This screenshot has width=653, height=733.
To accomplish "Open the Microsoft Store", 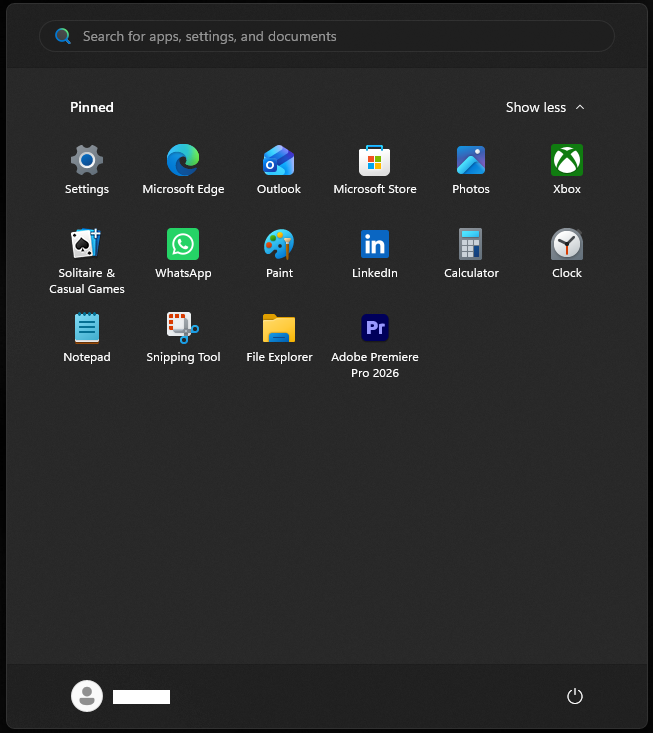I will point(375,170).
